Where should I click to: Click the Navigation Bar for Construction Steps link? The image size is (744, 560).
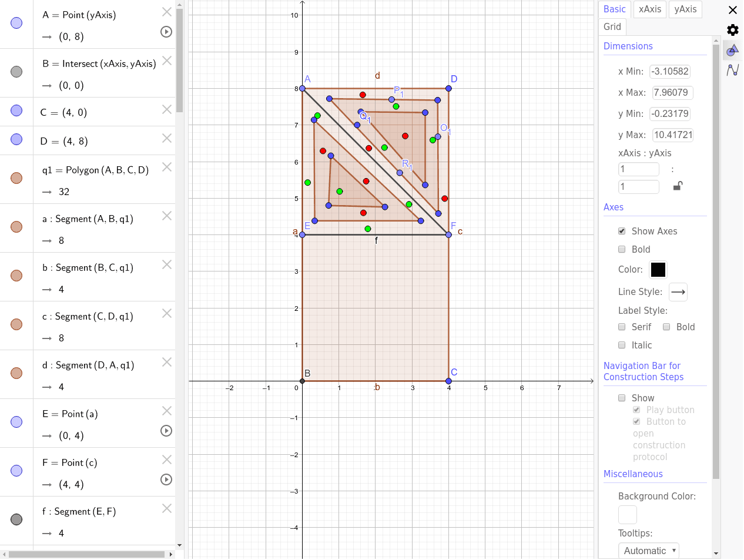(x=642, y=371)
